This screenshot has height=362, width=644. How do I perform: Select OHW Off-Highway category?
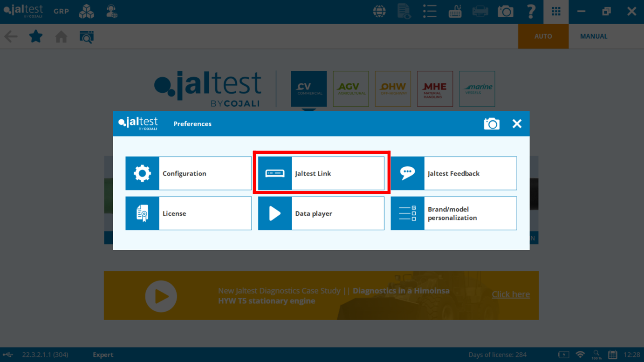[x=393, y=89]
